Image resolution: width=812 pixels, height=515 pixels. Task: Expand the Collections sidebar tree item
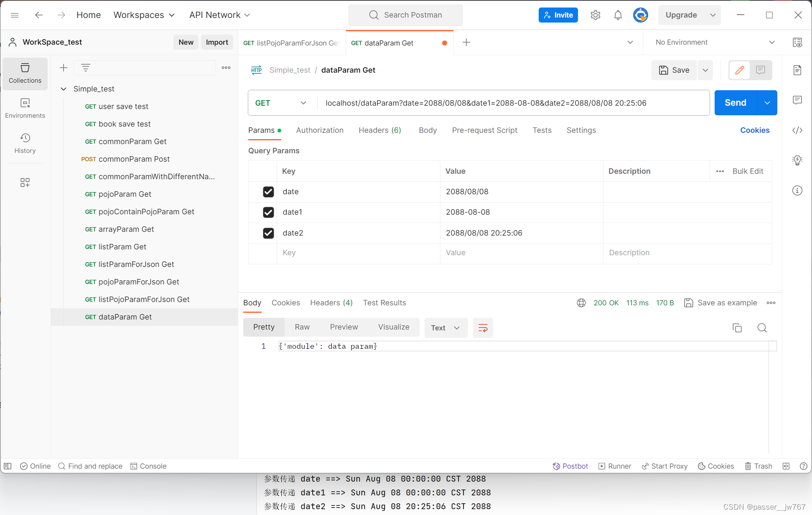tap(64, 89)
